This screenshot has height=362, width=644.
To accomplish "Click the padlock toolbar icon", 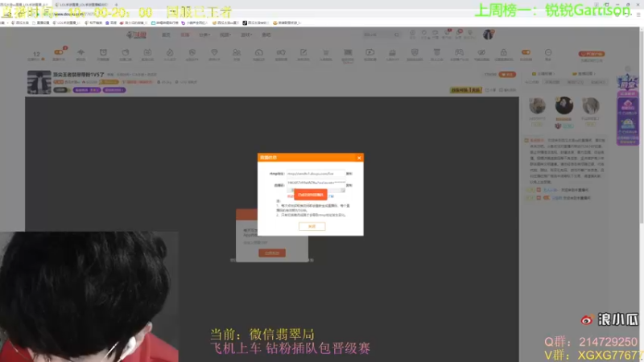I will point(504,52).
